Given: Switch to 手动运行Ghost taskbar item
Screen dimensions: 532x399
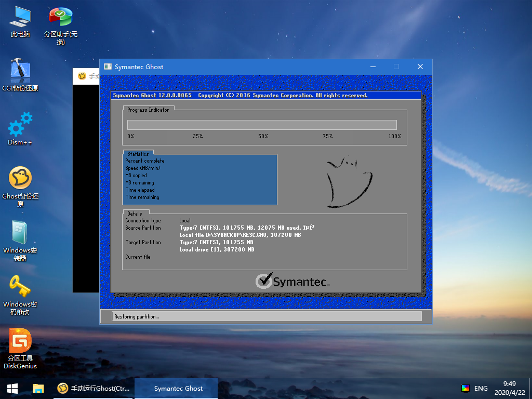Looking at the screenshot, I should [x=94, y=389].
